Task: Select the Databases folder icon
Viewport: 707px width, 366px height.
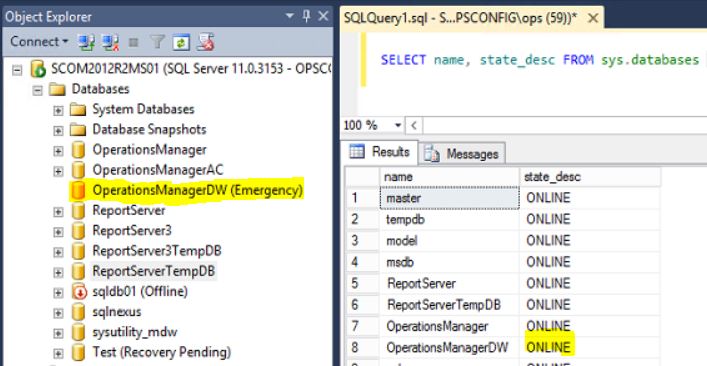Action: point(57,89)
